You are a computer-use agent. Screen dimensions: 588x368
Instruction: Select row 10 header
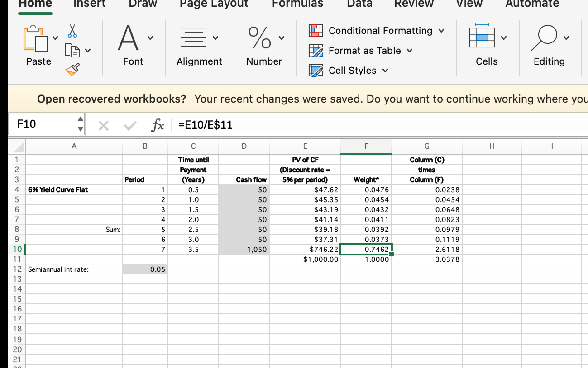coord(17,249)
